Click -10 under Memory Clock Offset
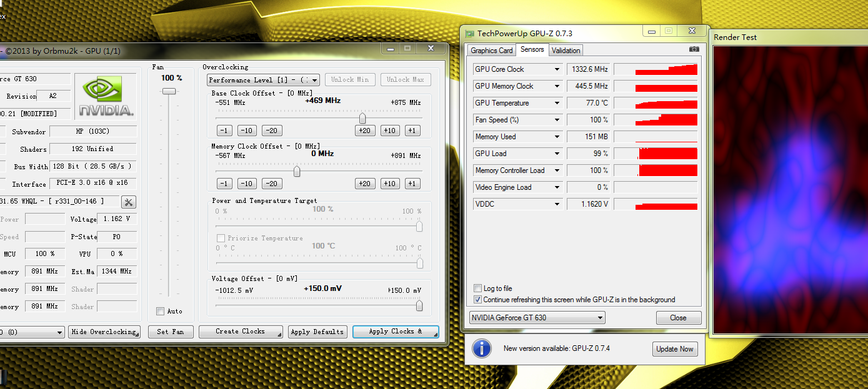This screenshot has height=389, width=868. [247, 184]
